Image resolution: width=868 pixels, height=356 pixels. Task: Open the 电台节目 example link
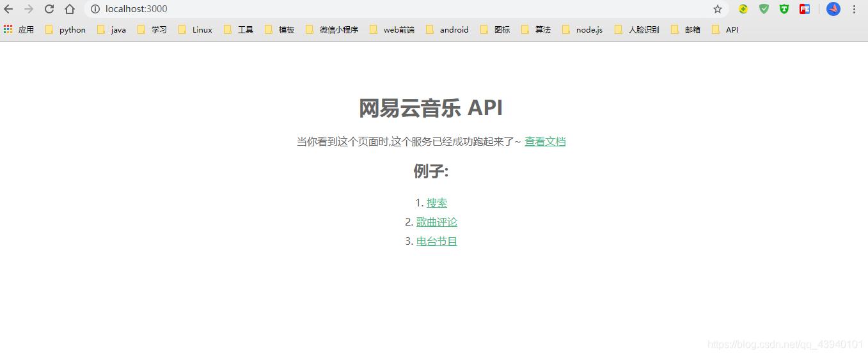coord(437,242)
